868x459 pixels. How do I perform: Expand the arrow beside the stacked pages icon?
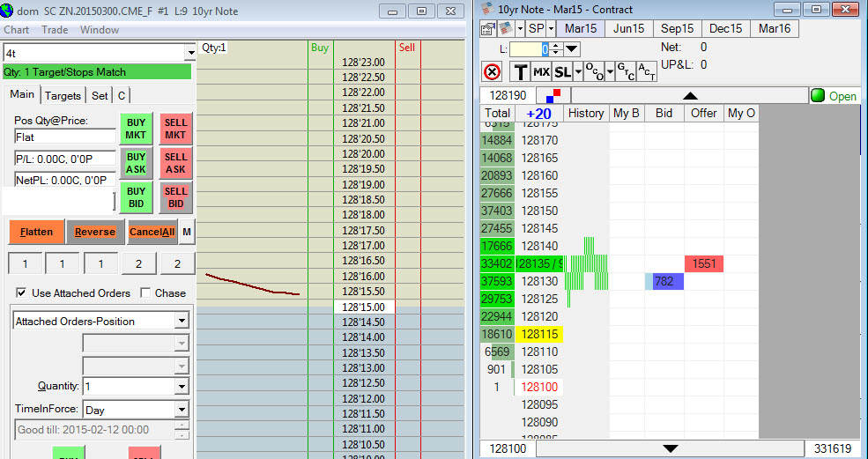[520, 29]
